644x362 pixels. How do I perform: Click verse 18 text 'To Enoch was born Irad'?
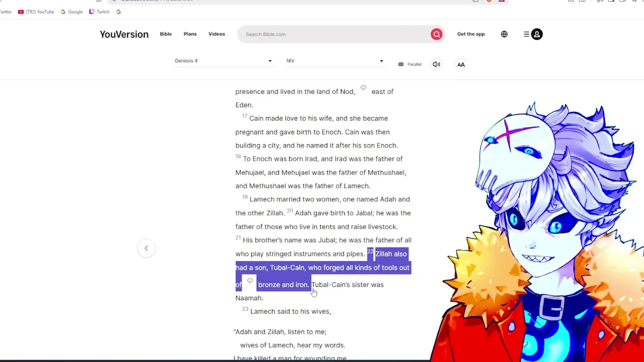tap(280, 159)
